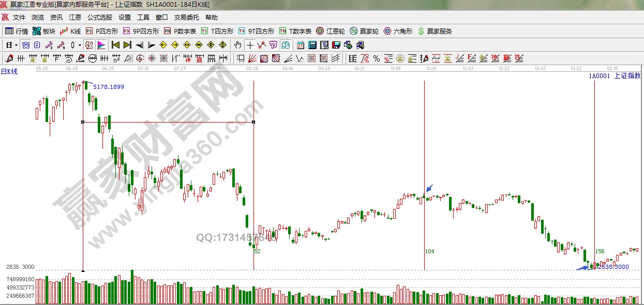644x305 pixels.
Task: Jump to first bar with skip-back arrow
Action: [x=116, y=45]
